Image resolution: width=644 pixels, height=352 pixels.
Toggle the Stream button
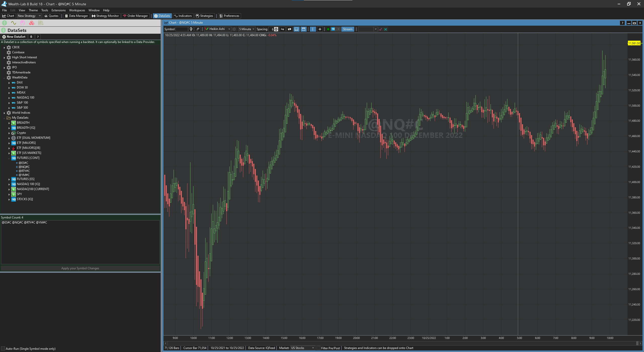[347, 29]
